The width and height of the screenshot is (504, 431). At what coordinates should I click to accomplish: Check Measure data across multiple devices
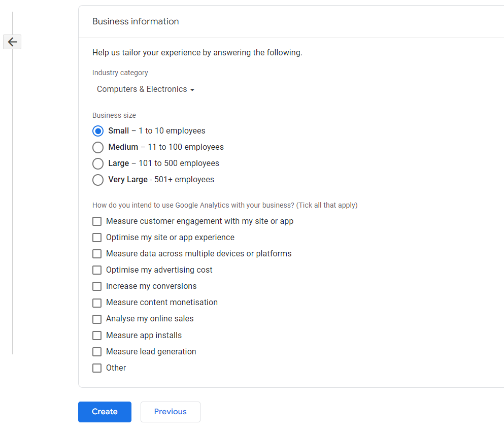(x=97, y=254)
